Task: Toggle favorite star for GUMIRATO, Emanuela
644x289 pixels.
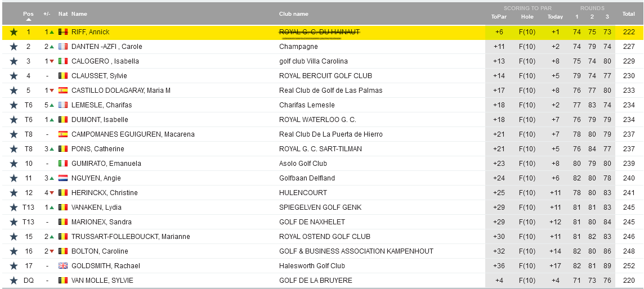Action: pos(14,164)
